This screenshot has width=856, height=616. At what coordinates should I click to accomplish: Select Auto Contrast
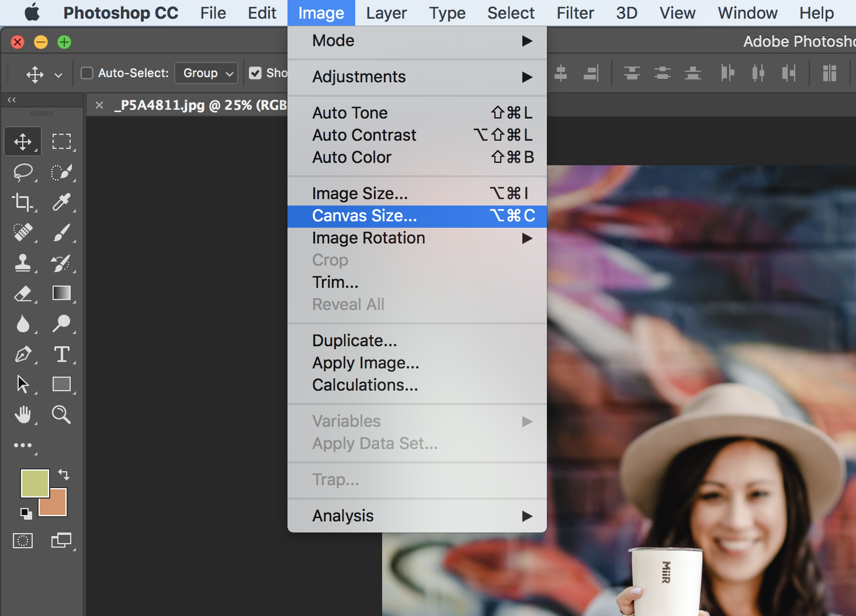coord(417,135)
